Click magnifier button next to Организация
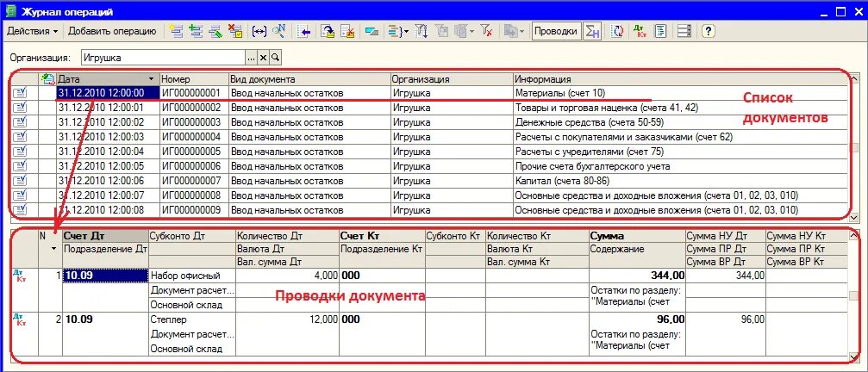 (275, 58)
